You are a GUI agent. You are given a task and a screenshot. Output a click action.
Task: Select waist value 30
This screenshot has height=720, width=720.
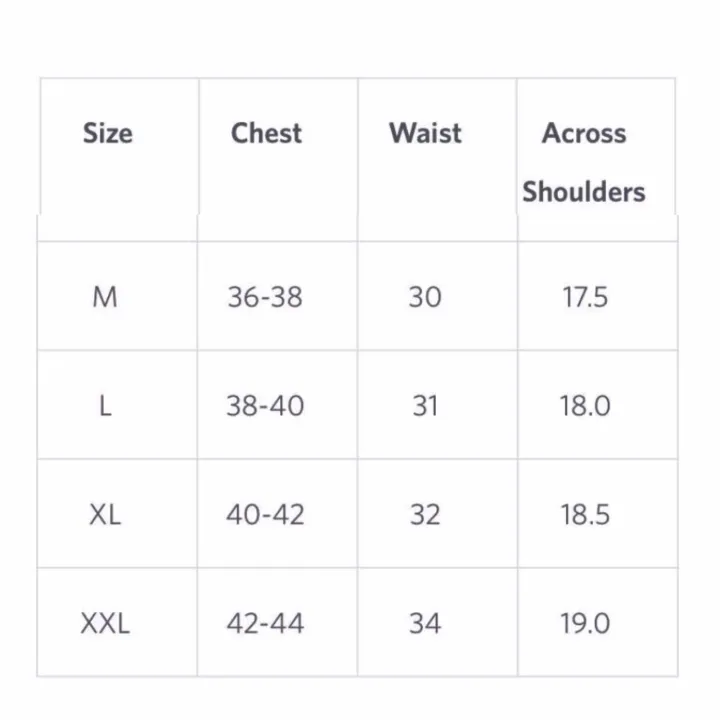(425, 297)
